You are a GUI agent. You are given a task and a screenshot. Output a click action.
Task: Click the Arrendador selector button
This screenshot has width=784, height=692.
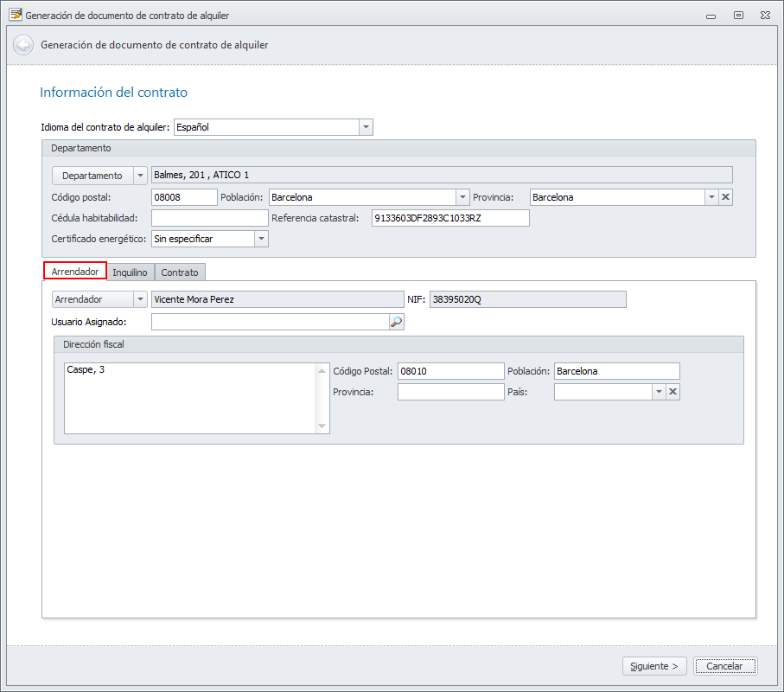(x=92, y=299)
